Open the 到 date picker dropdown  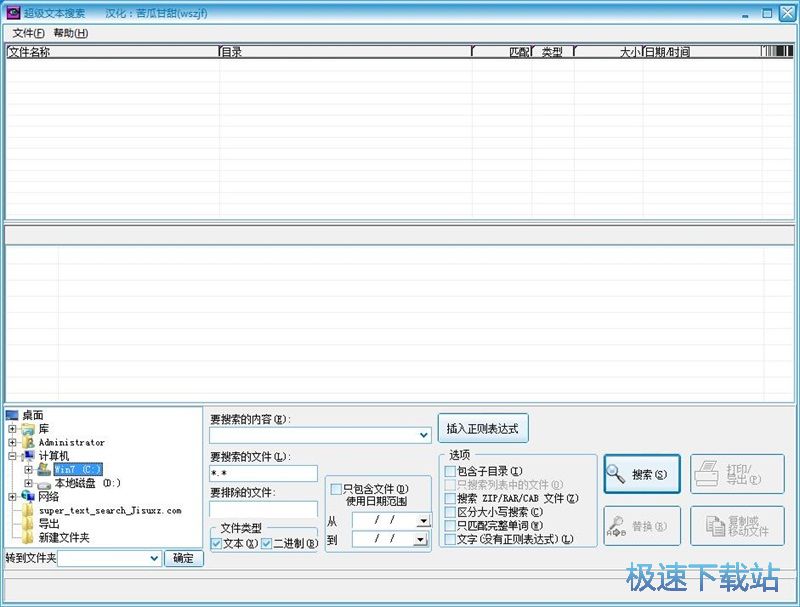click(421, 540)
